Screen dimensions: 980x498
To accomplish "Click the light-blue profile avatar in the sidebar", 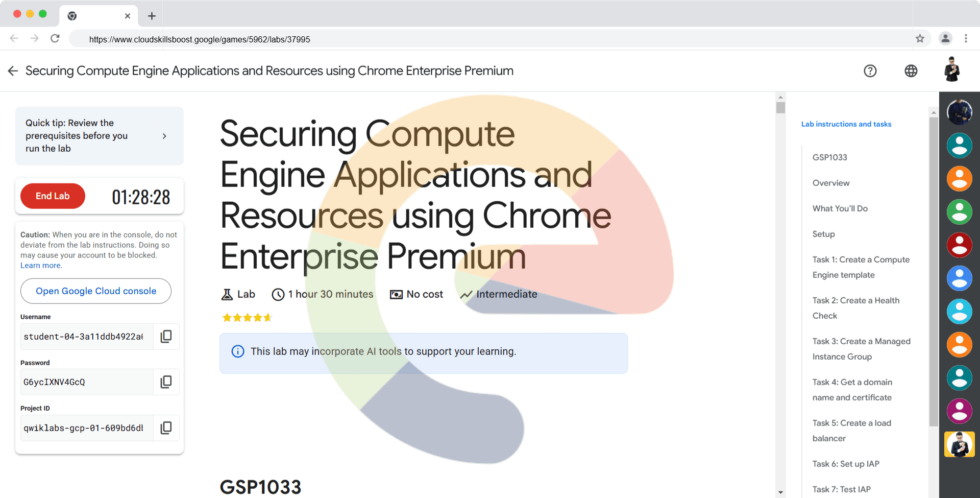I will tap(960, 312).
